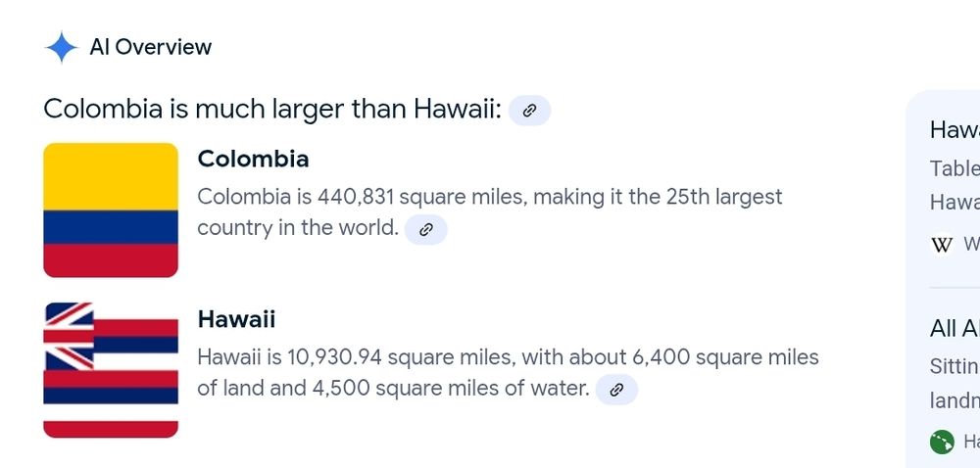
Task: Open link chip after 'country in the world.'
Action: (x=425, y=230)
